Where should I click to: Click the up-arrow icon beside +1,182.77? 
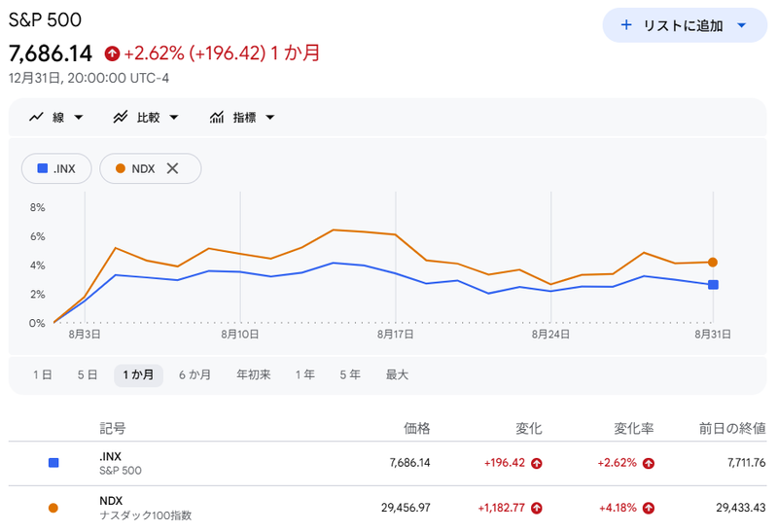pos(537,508)
